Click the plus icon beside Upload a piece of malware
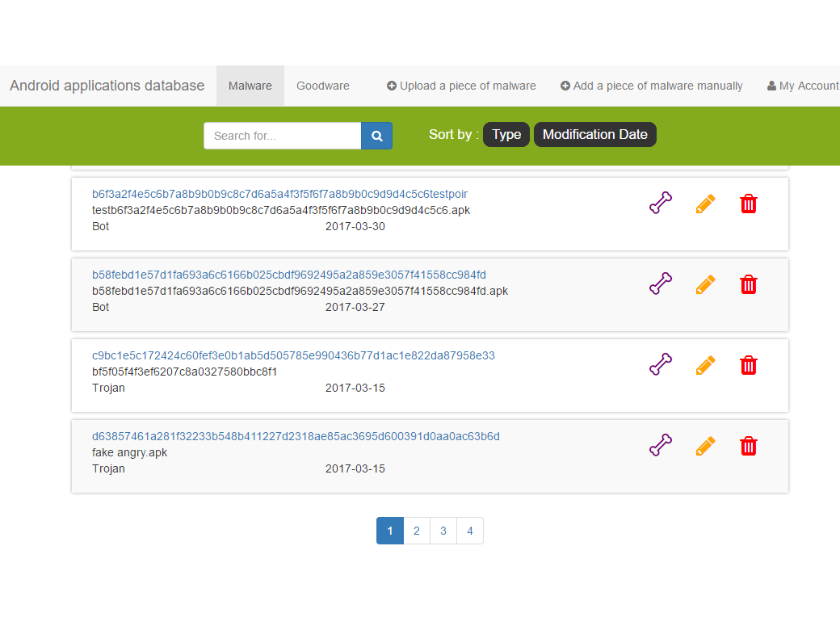 (x=390, y=86)
